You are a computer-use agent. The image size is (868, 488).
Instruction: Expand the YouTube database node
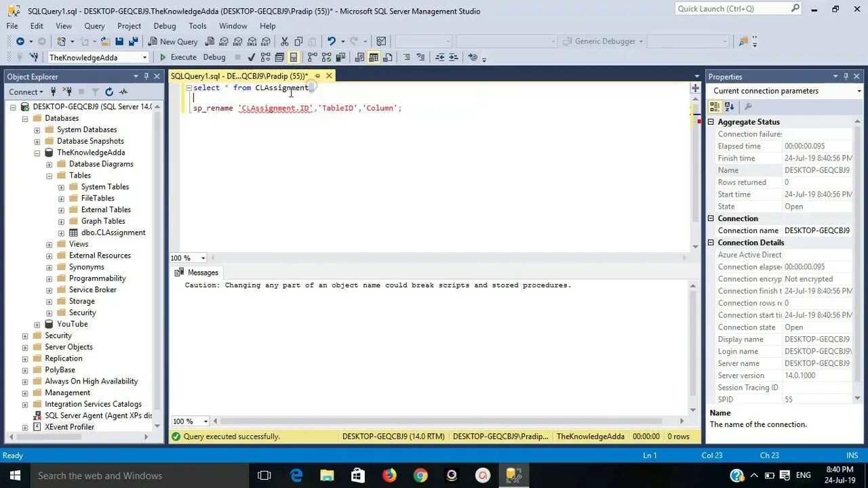pyautogui.click(x=37, y=324)
